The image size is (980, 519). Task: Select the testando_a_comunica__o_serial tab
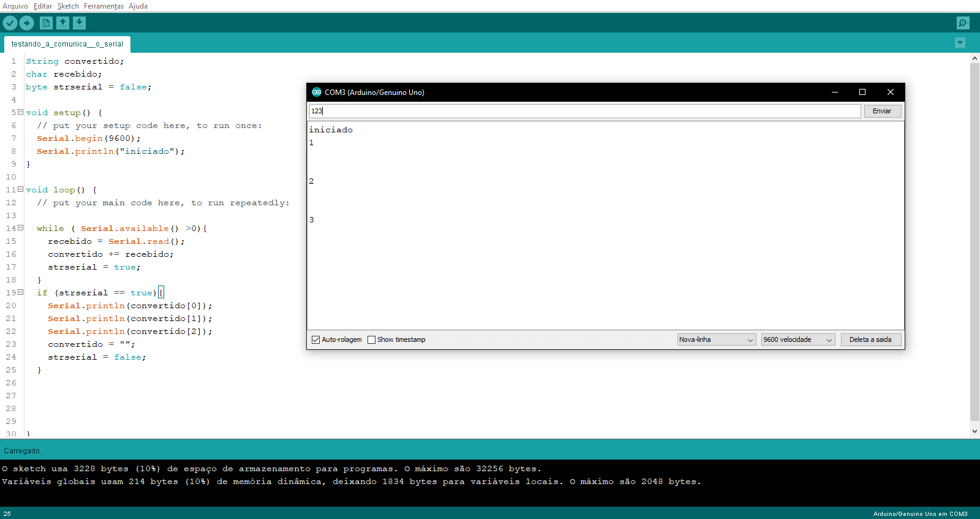pyautogui.click(x=67, y=44)
